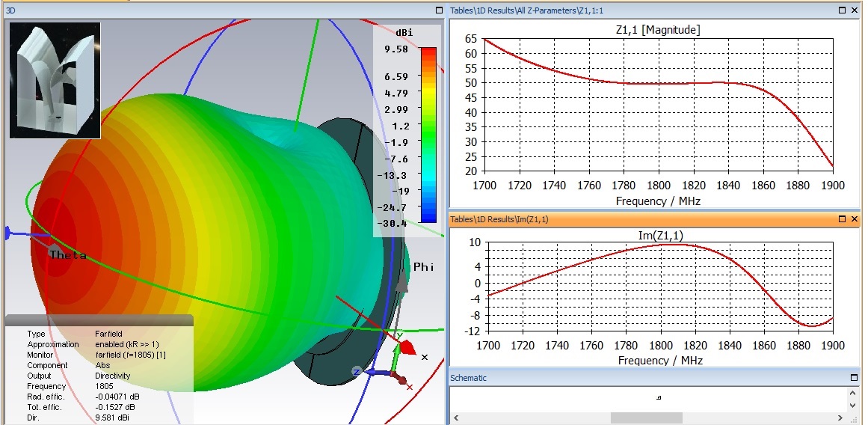
Task: Click the farfield info box Directivity row
Action: [x=112, y=376]
